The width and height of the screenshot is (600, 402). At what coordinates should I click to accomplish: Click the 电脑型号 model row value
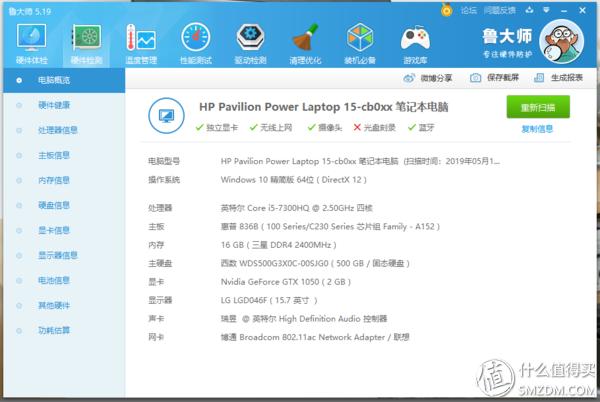tap(360, 161)
